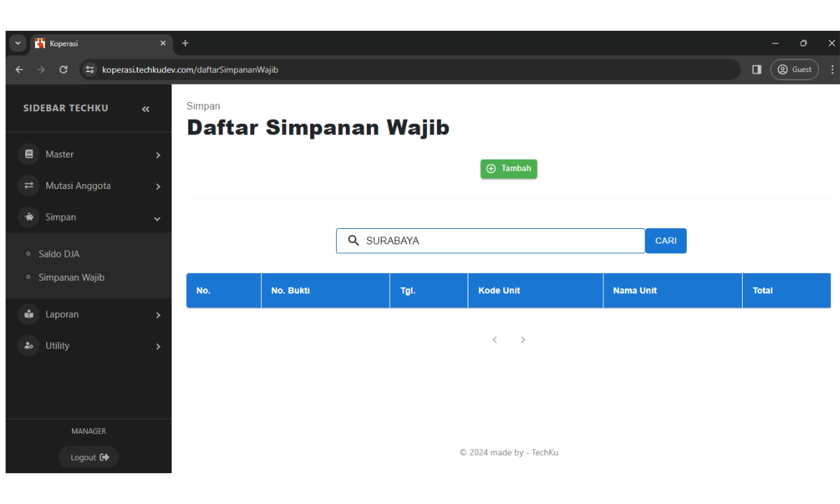Select Simpanan Wajib in sidebar
The width and height of the screenshot is (840, 504).
pyautogui.click(x=71, y=278)
